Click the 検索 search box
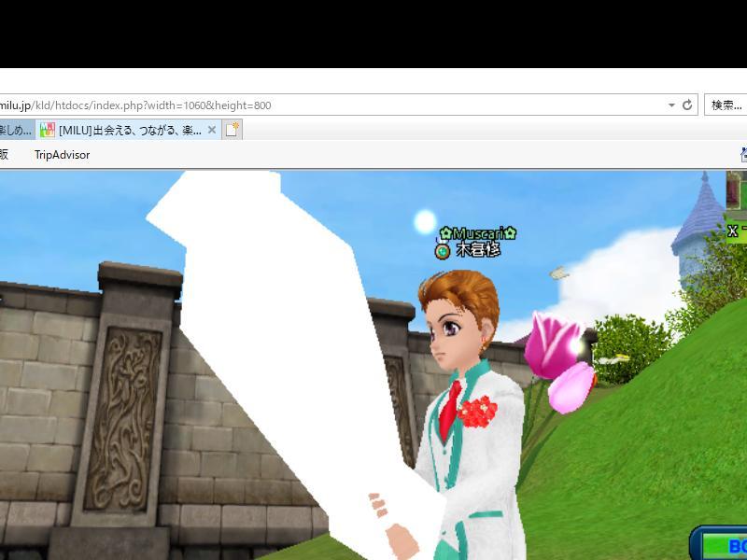747x560 pixels. click(726, 105)
